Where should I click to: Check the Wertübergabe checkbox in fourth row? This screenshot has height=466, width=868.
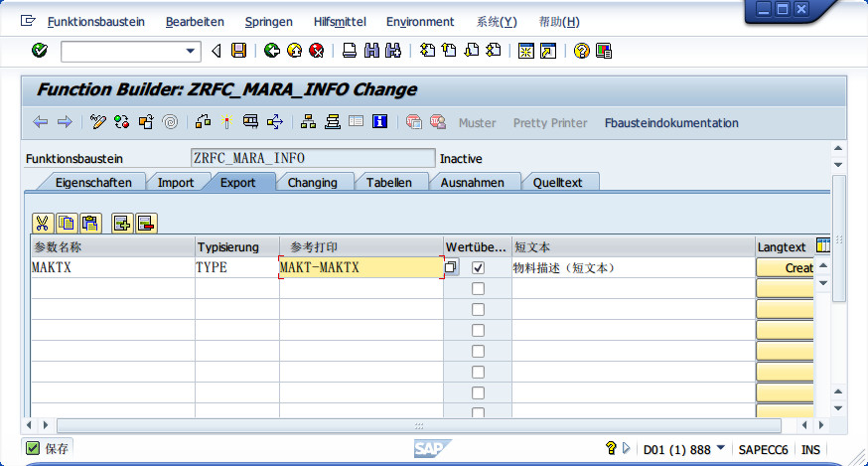click(479, 331)
